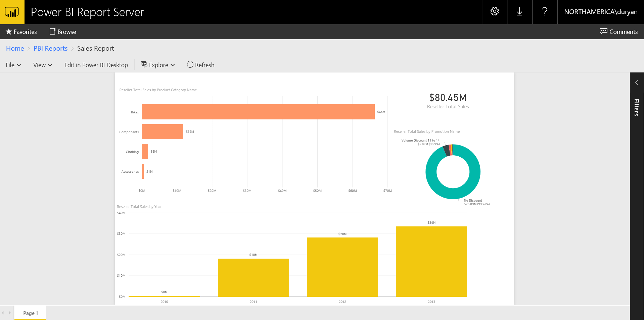The image size is (644, 320).
Task: Open the settings gear icon
Action: tap(494, 12)
